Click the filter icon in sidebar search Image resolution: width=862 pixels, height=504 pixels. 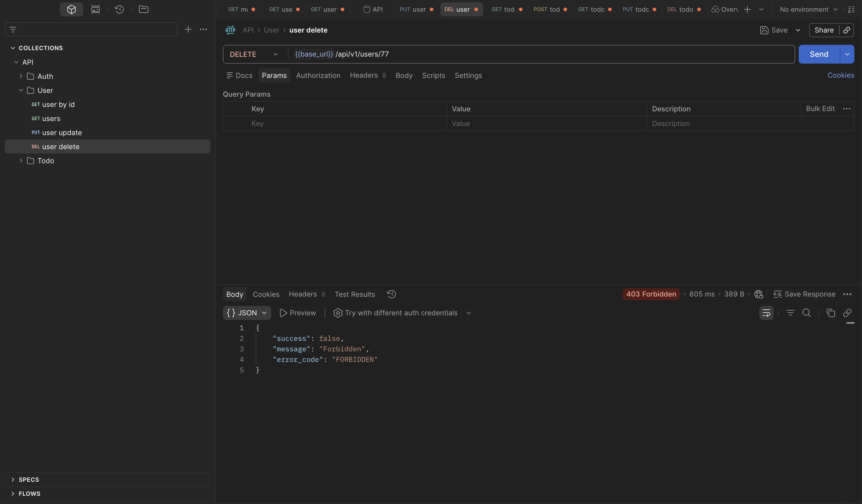click(13, 29)
